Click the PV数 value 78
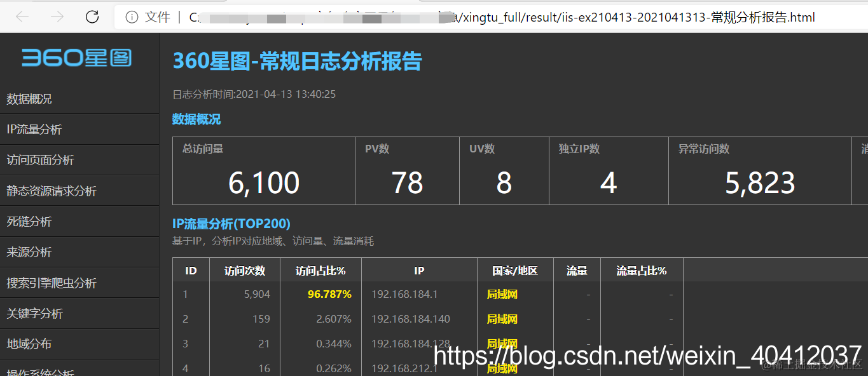The image size is (868, 376). coord(408,183)
